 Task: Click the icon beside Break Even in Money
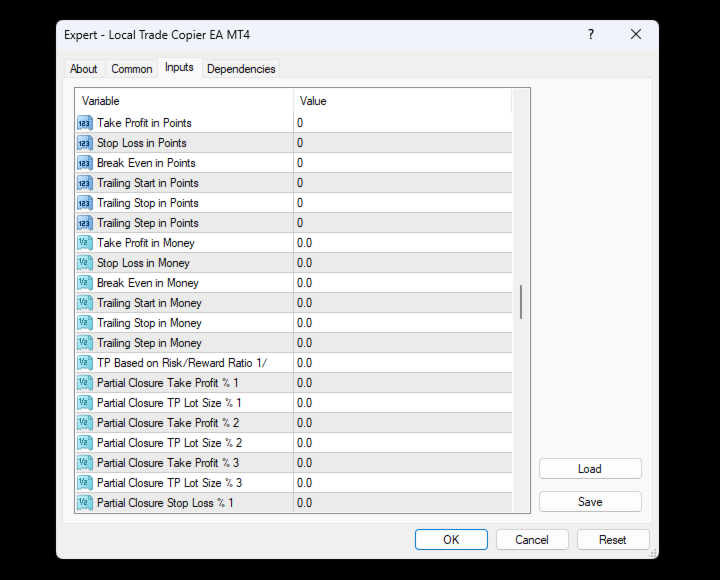click(85, 283)
